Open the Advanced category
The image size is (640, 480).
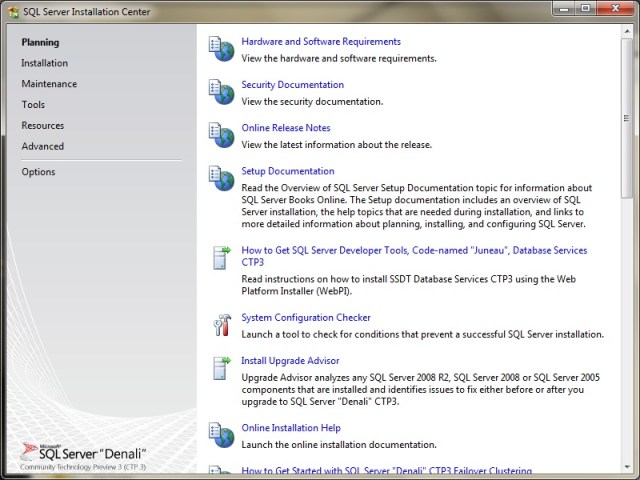[x=43, y=147]
